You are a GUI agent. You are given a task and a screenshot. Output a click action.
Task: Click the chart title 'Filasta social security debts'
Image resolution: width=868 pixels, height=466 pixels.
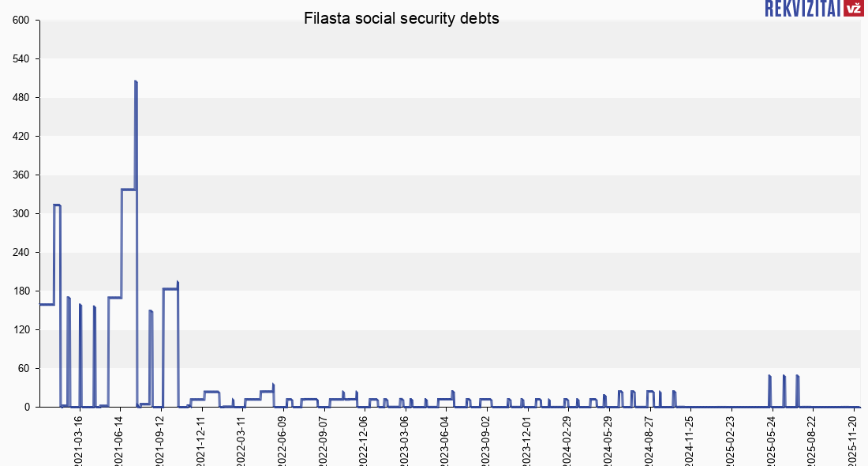(402, 19)
